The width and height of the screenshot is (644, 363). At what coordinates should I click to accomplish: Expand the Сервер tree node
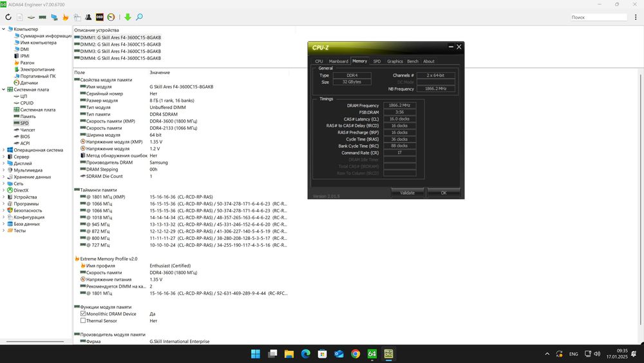(4, 157)
